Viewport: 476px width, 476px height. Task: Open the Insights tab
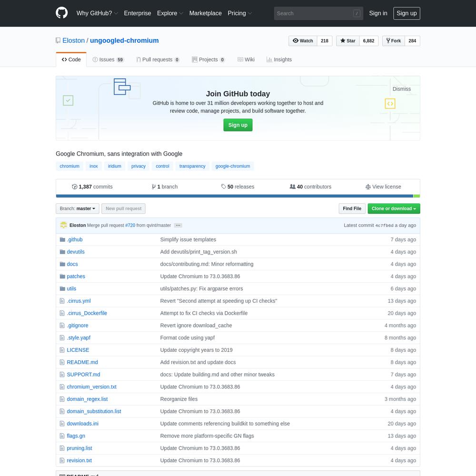pyautogui.click(x=279, y=59)
